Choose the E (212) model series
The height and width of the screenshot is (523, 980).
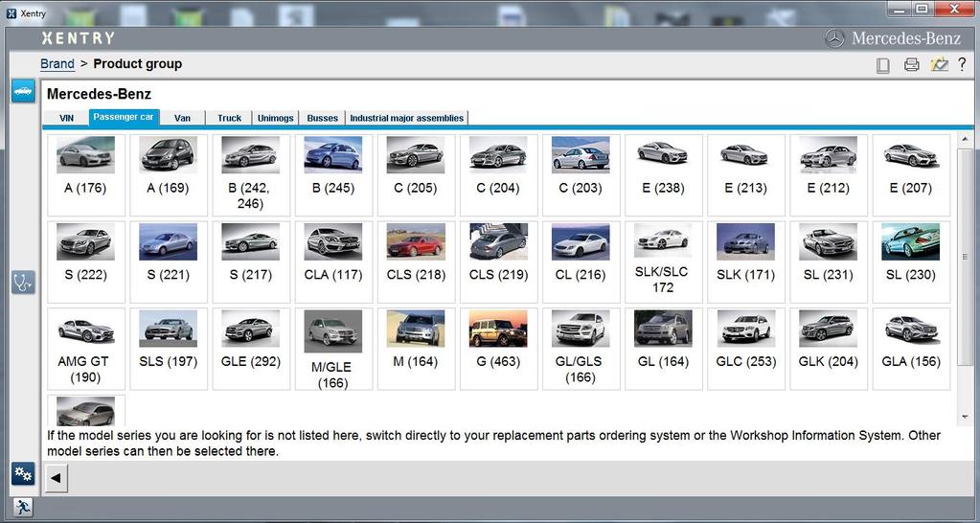pyautogui.click(x=828, y=175)
